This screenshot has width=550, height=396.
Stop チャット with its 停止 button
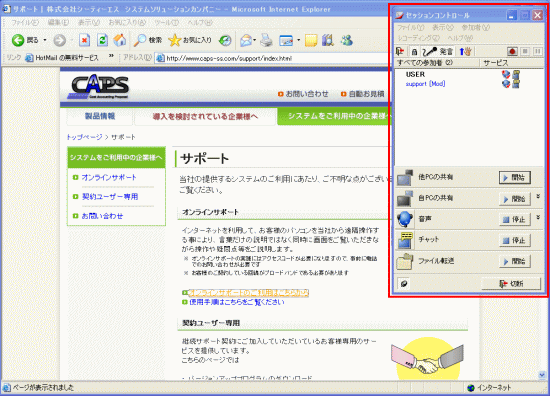[x=514, y=241]
